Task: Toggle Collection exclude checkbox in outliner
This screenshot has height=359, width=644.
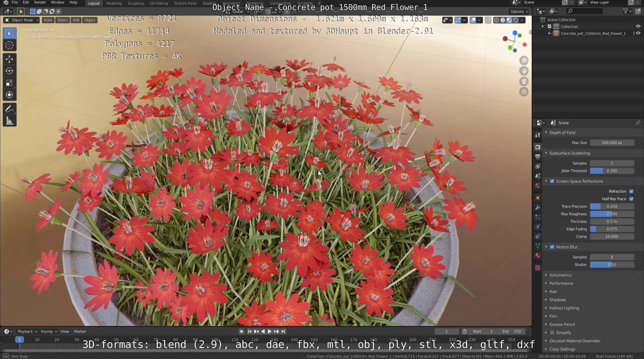Action: pos(549,26)
